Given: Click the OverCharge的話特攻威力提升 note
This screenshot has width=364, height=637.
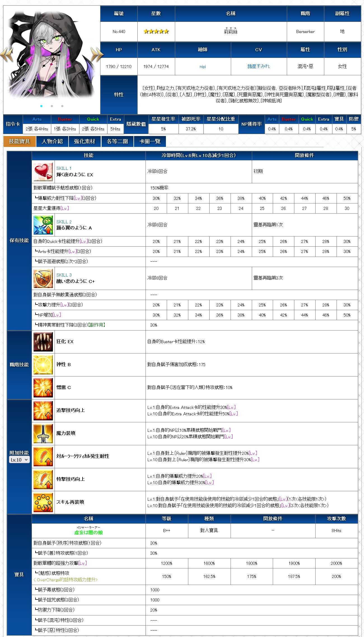Looking at the screenshot, I should [x=65, y=580].
